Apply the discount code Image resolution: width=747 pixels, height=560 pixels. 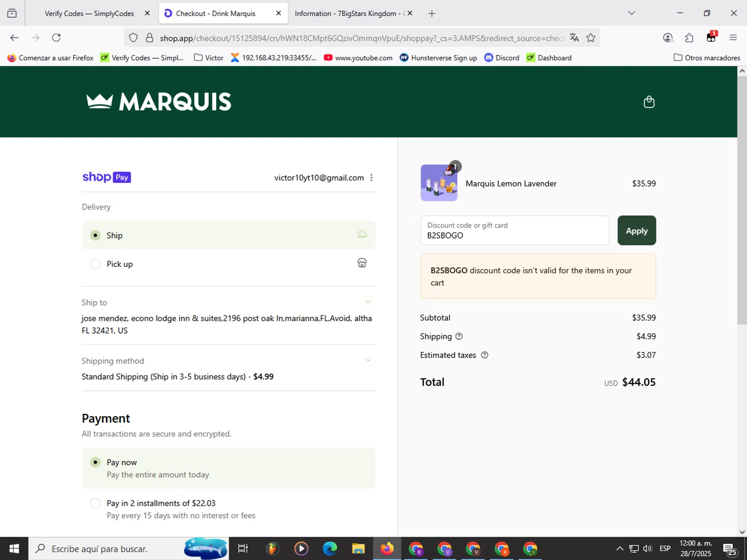(636, 230)
